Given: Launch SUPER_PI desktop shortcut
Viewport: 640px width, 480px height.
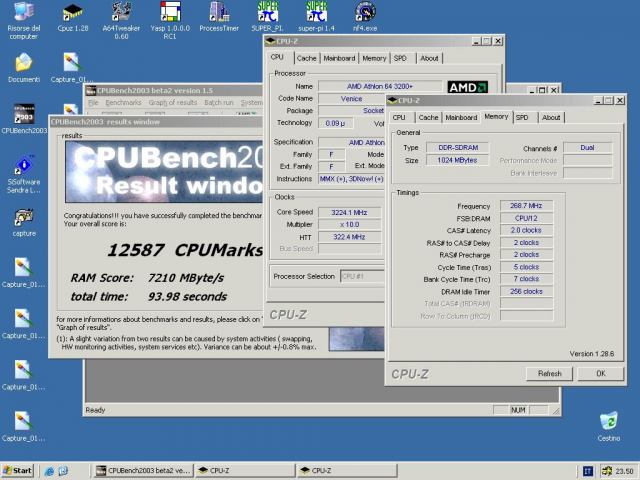Looking at the screenshot, I should pyautogui.click(x=267, y=17).
